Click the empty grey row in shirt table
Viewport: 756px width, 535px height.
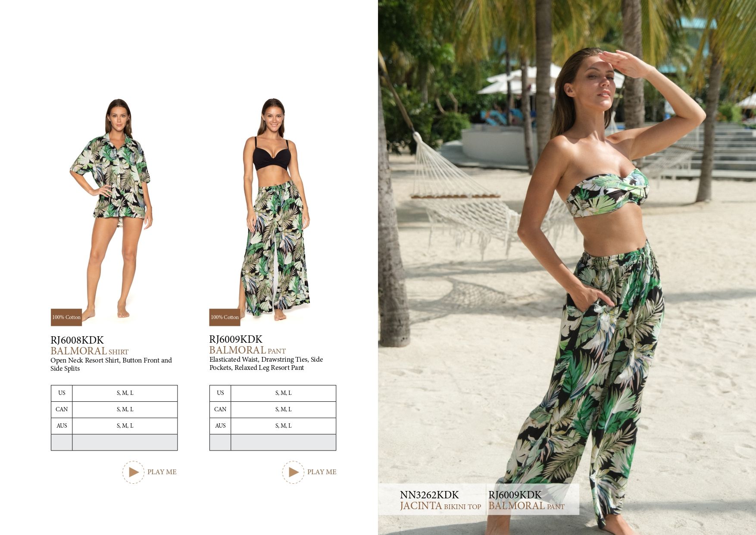(x=114, y=442)
